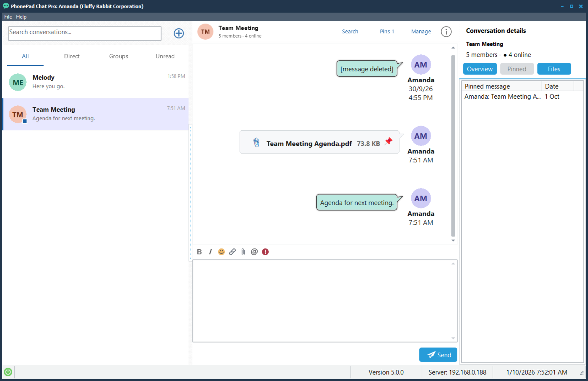Viewport: 588px width, 381px height.
Task: Click the 'Agenda for next meeting.' message bubble
Action: (357, 202)
